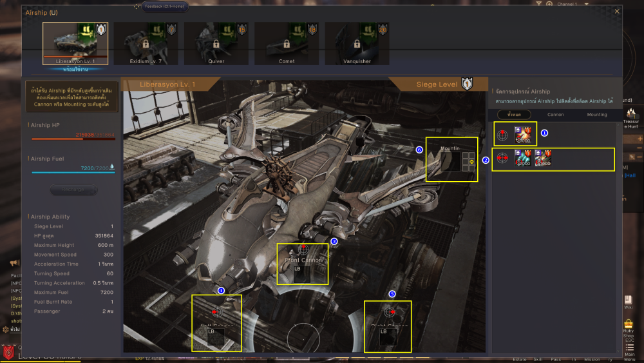The height and width of the screenshot is (363, 644).
Task: Switch to the Cannon equipment tab
Action: (555, 115)
